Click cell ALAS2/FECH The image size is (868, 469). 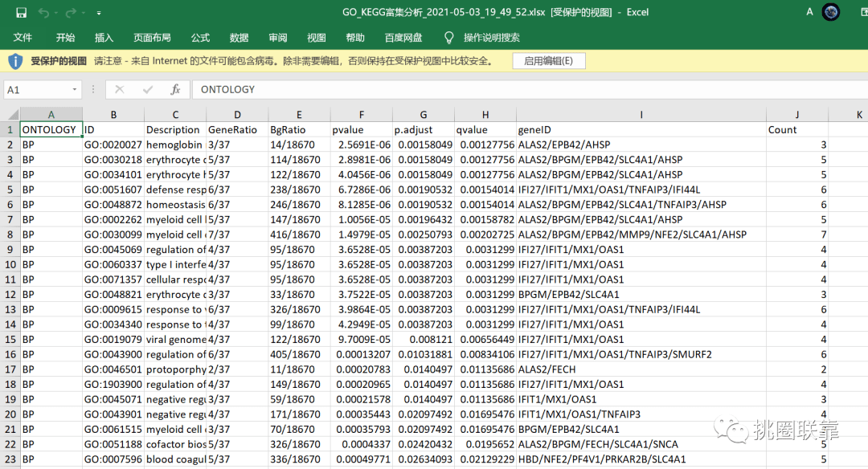click(x=641, y=369)
